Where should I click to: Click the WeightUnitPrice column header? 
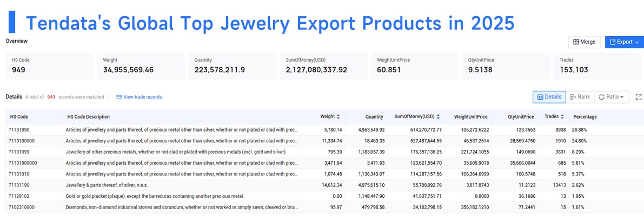click(472, 117)
